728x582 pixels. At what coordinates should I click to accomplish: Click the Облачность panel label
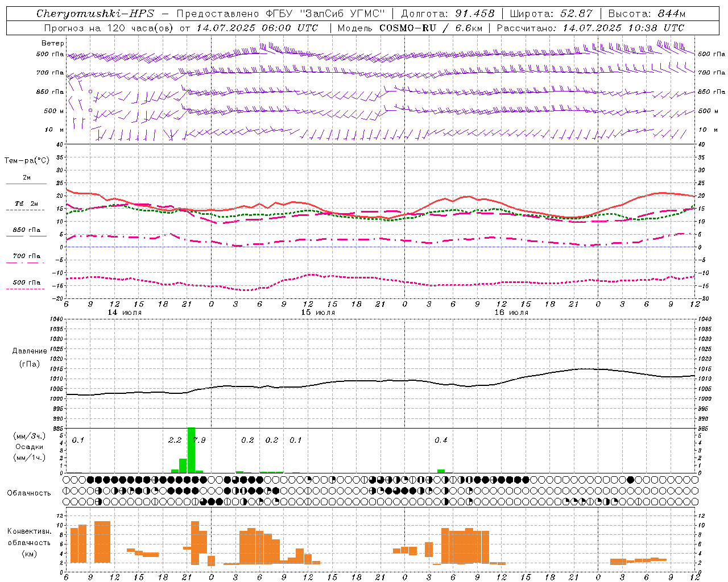pyautogui.click(x=29, y=493)
